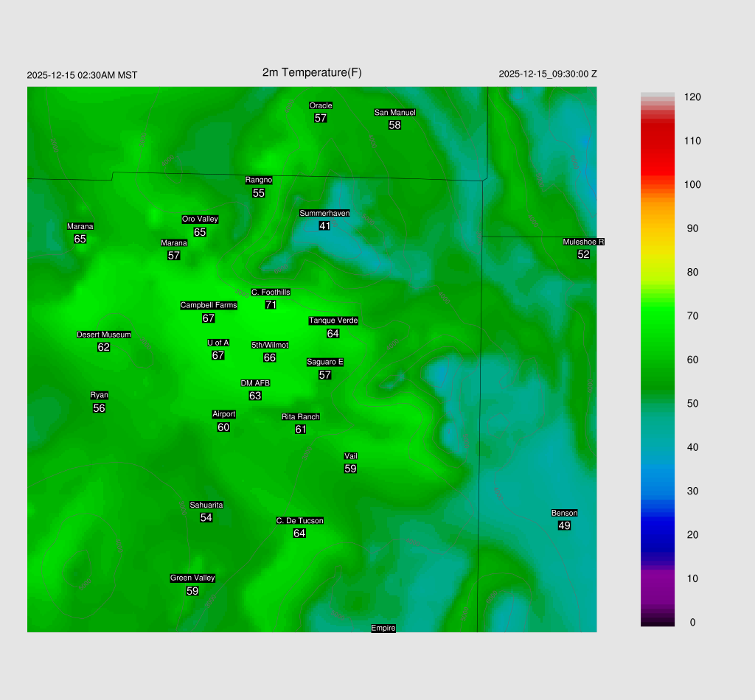Select the Benson temperature value 49
This screenshot has height=700, width=755.
point(564,525)
